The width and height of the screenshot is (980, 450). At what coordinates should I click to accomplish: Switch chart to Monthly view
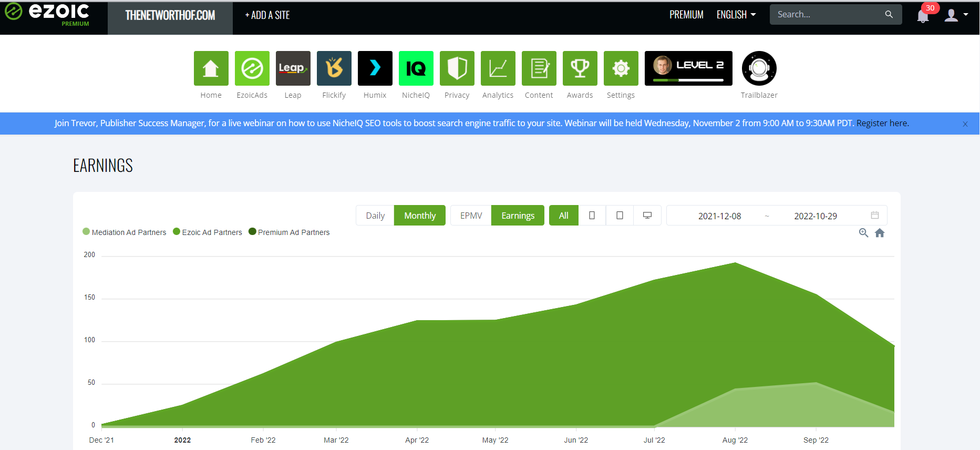coord(420,216)
